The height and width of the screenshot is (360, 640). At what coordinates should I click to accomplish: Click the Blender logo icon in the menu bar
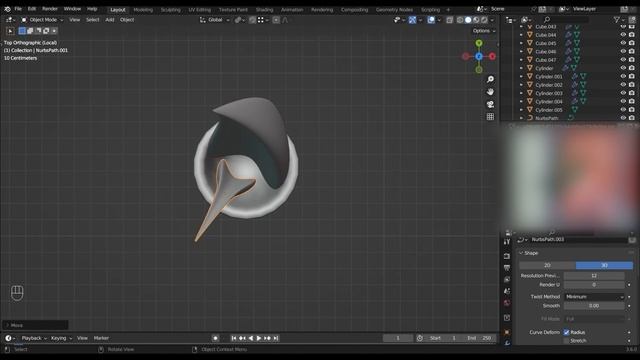[7, 9]
